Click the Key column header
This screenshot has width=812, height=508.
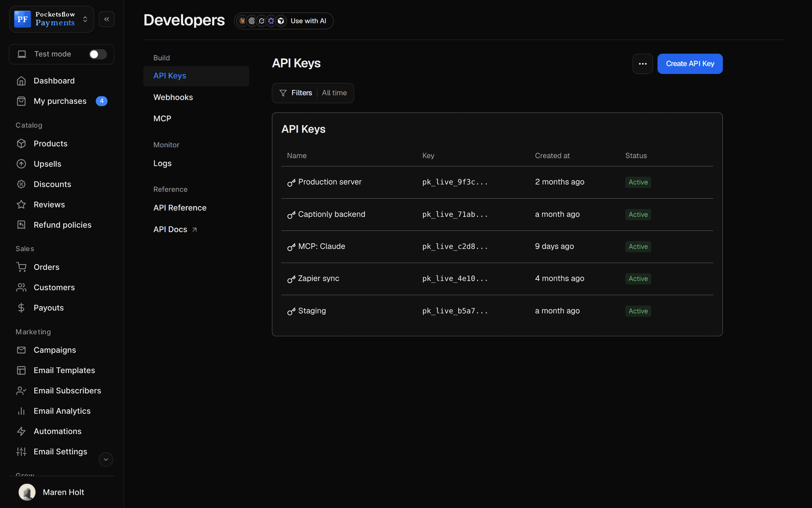[428, 156]
